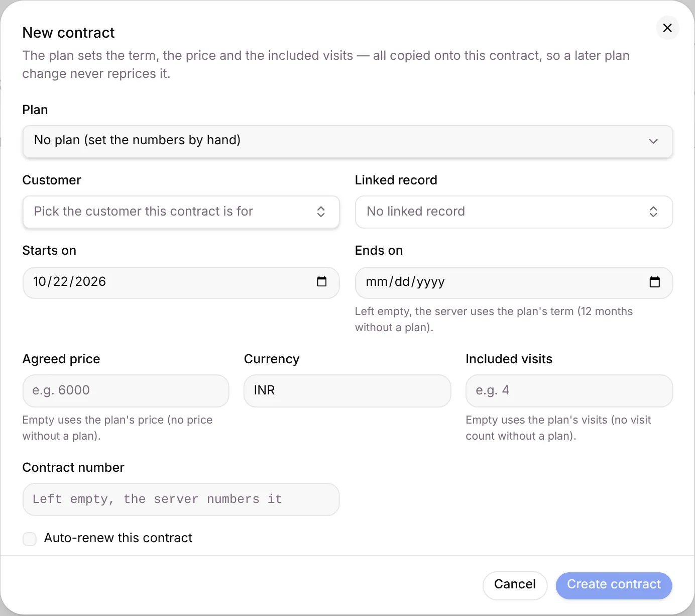Click hint "Left empty, the server uses the plan's term"
The image size is (695, 616).
point(494,320)
